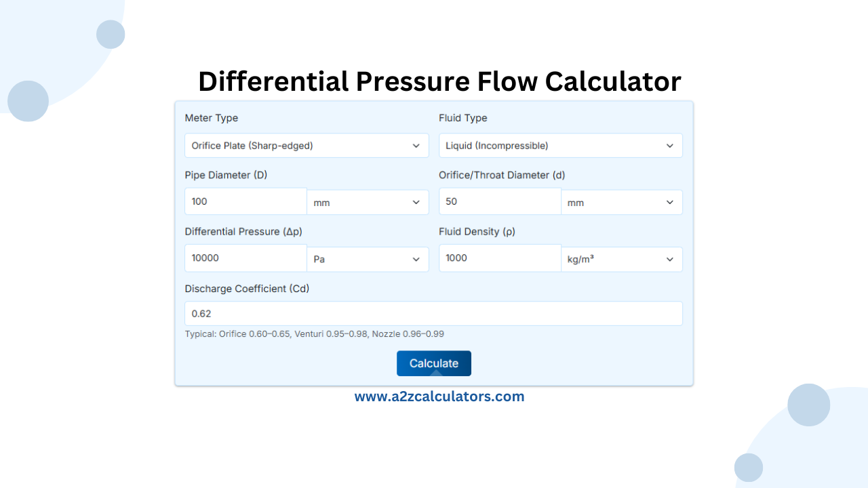Open the Differential Pressure unit dropdown showing Pa
Image resolution: width=868 pixels, height=488 pixels.
tap(368, 258)
